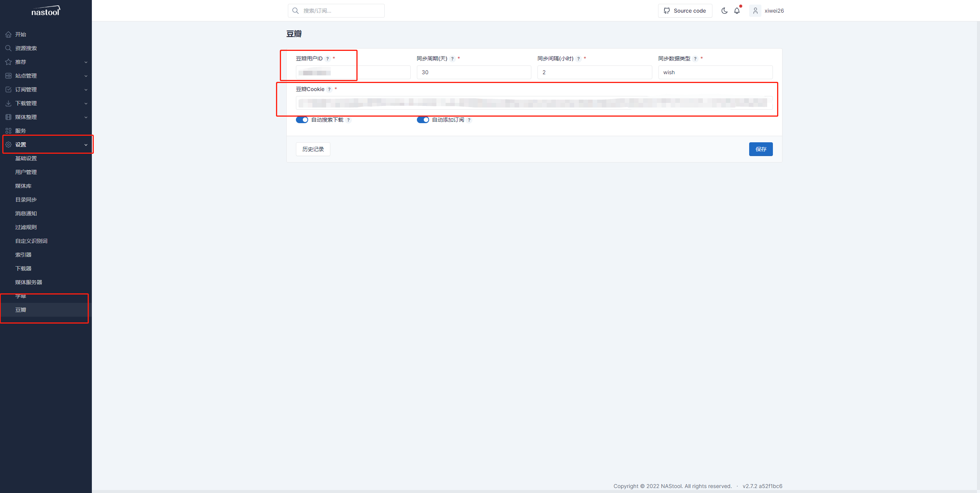Screen dimensions: 980x493
Task: Click the 同步间隔(小时) input field
Action: tap(594, 72)
